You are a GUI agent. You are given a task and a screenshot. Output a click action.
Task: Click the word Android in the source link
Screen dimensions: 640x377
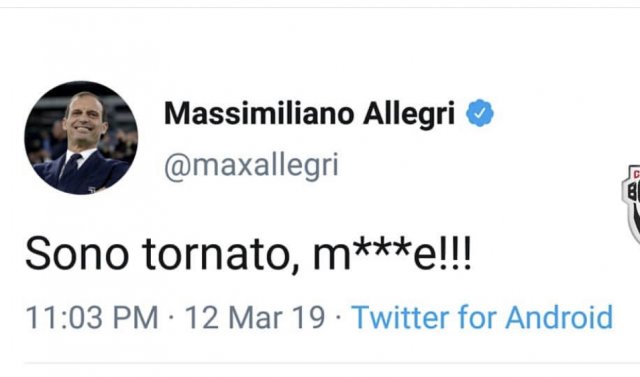point(559,317)
